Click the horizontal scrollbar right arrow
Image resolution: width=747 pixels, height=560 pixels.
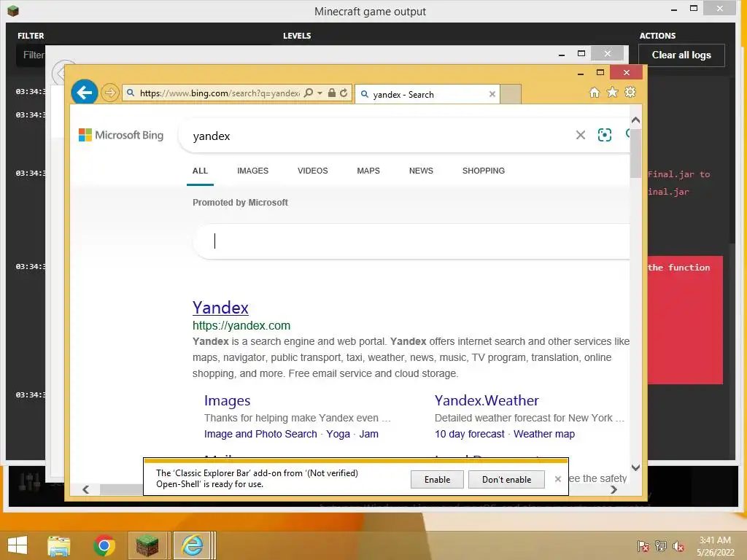click(614, 489)
